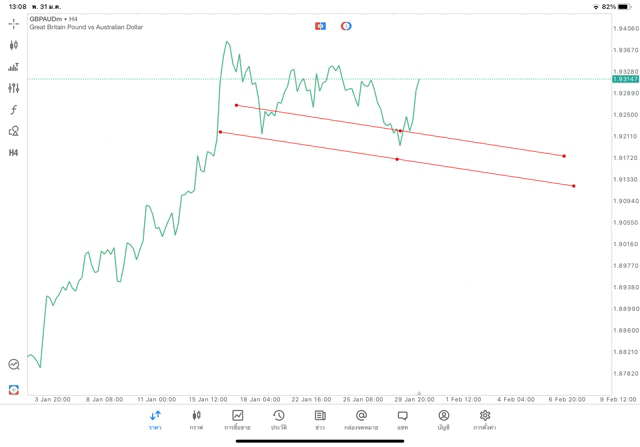Open the การตั้งค่า (Settings) tab
The height and width of the screenshot is (447, 640).
[485, 419]
